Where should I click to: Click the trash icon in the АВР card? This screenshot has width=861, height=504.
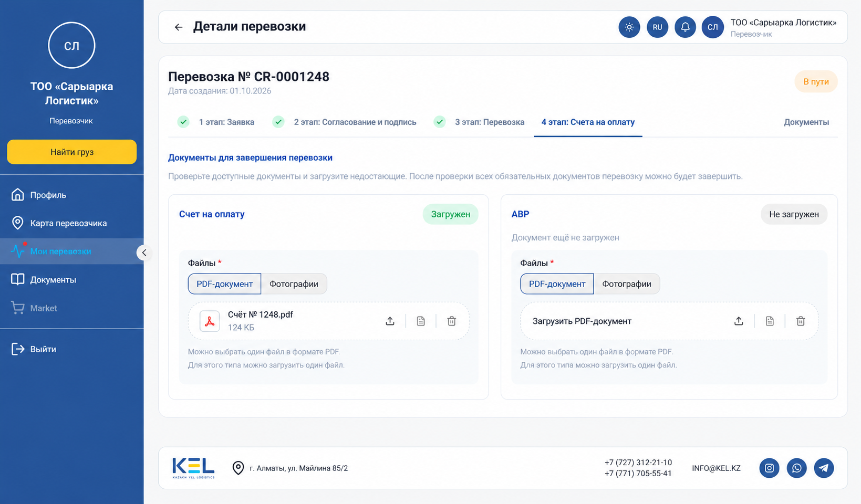pyautogui.click(x=801, y=321)
